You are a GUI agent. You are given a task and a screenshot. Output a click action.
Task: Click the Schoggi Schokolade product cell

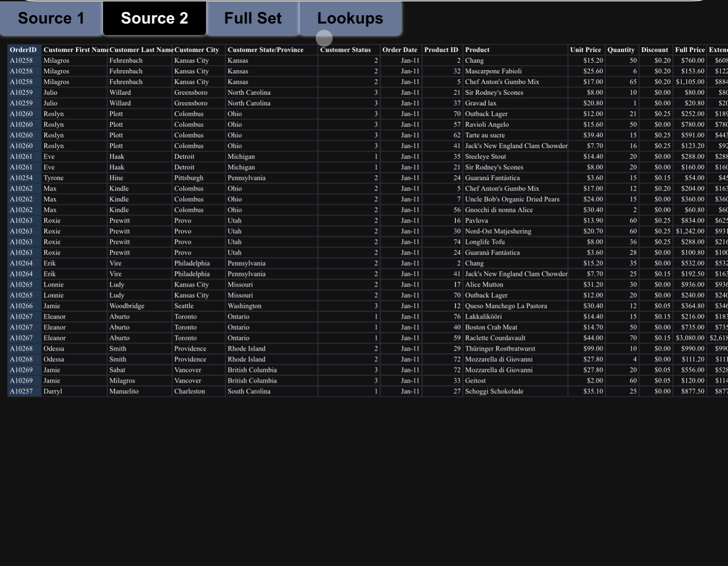pos(515,391)
